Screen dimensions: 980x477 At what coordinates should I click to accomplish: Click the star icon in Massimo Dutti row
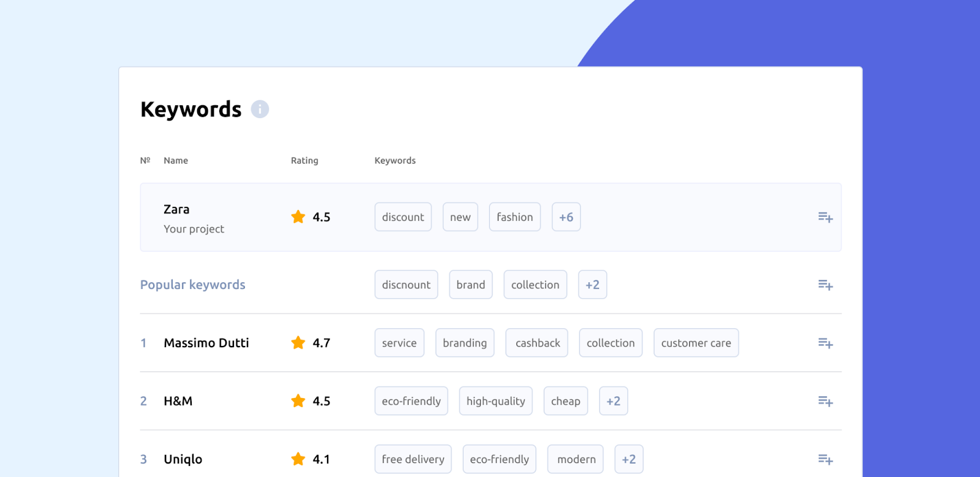(x=298, y=343)
